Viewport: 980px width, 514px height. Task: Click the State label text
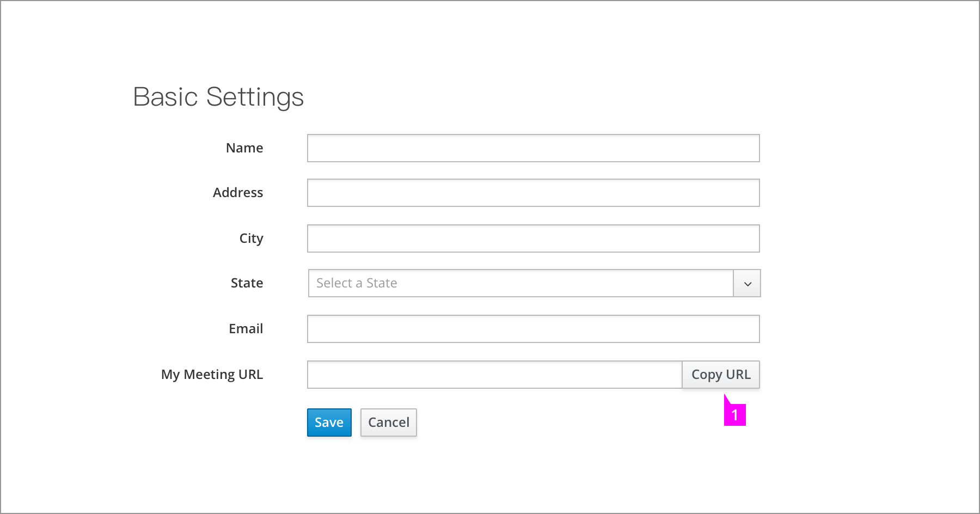(247, 283)
